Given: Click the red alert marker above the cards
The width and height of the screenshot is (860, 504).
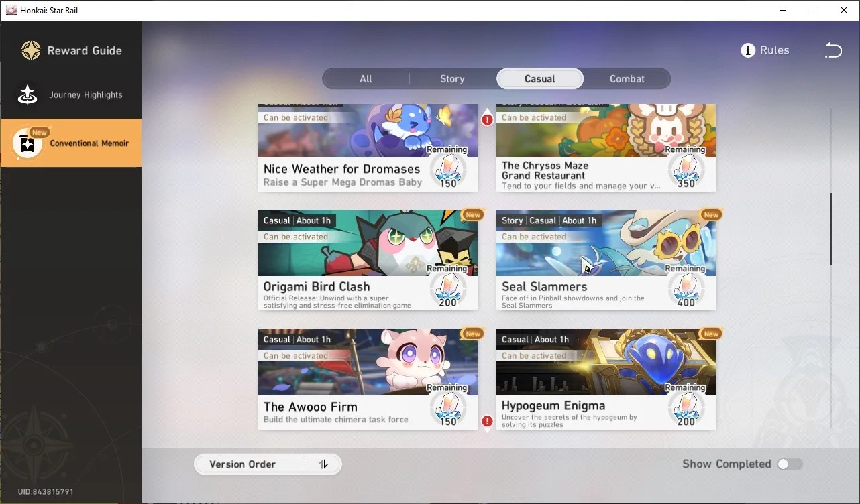Looking at the screenshot, I should tap(487, 119).
